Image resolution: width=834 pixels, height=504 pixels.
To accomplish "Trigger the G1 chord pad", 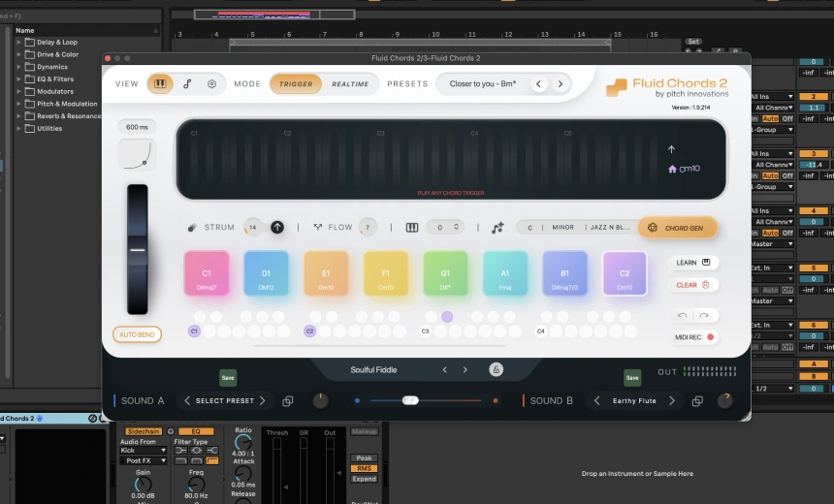I will click(445, 273).
